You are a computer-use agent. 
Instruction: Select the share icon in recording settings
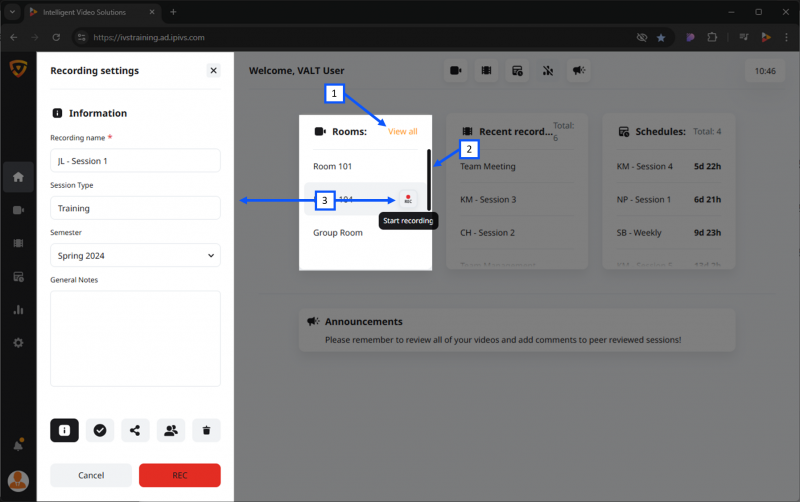coord(135,430)
